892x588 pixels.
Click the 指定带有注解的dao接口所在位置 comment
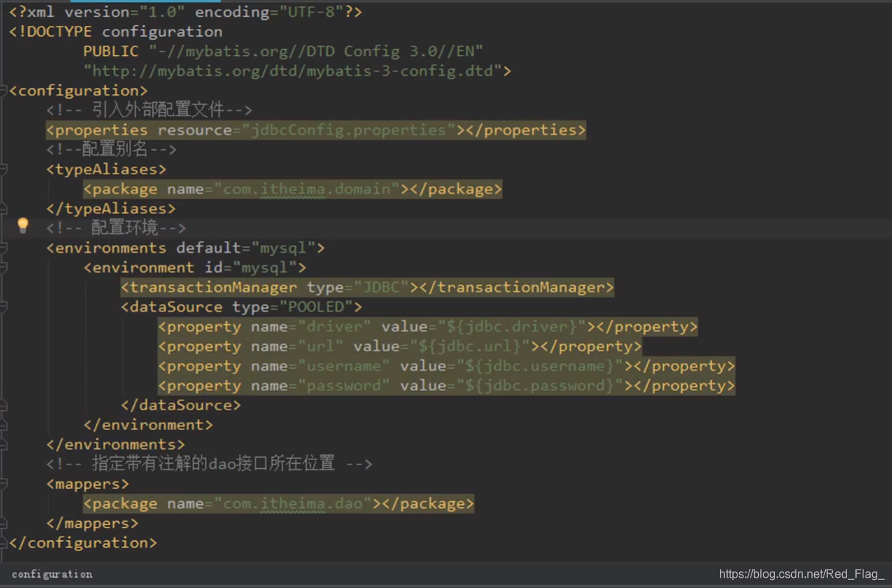(x=210, y=464)
